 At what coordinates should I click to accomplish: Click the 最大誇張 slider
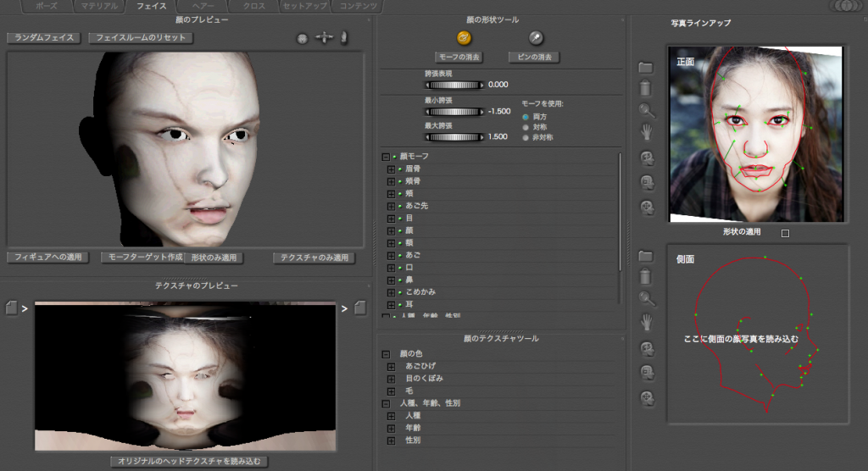point(454,137)
